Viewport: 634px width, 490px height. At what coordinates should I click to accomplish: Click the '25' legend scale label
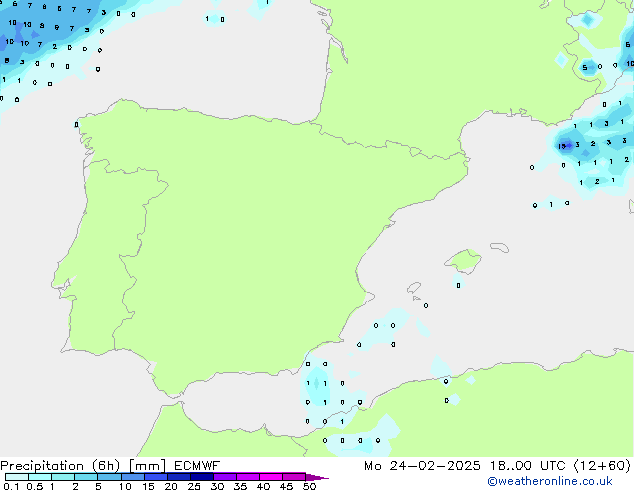coord(194,486)
